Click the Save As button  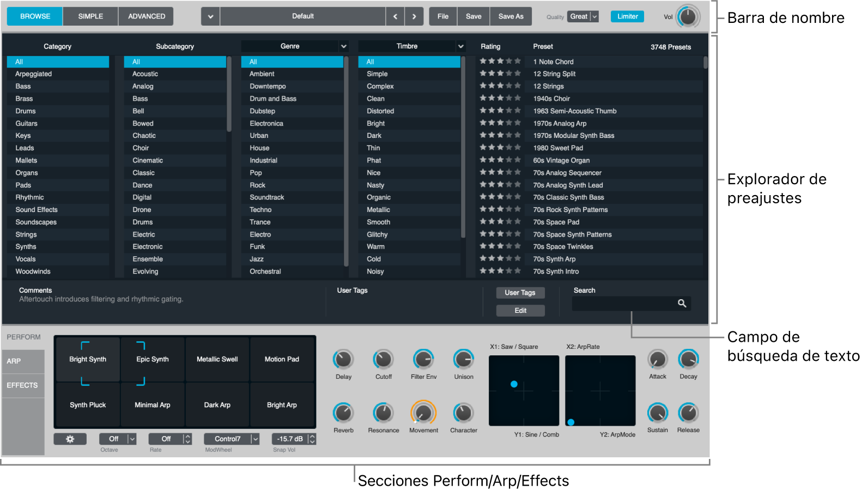pyautogui.click(x=511, y=16)
